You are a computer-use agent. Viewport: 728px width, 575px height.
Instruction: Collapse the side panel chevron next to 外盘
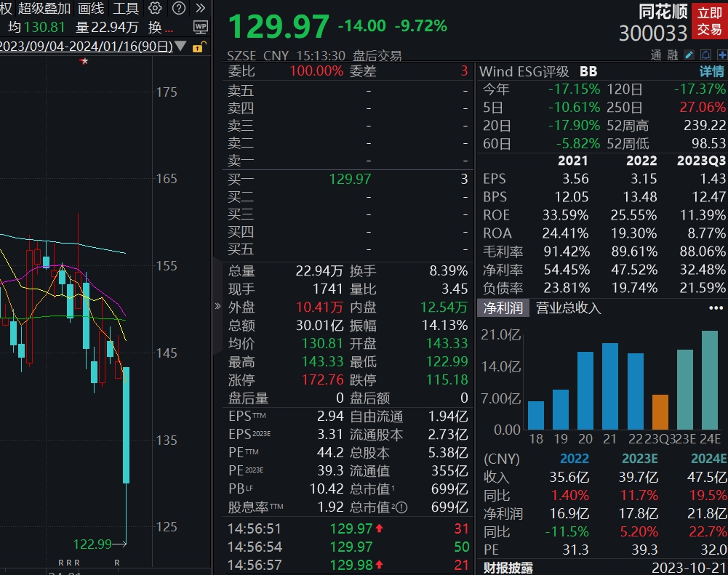click(217, 306)
